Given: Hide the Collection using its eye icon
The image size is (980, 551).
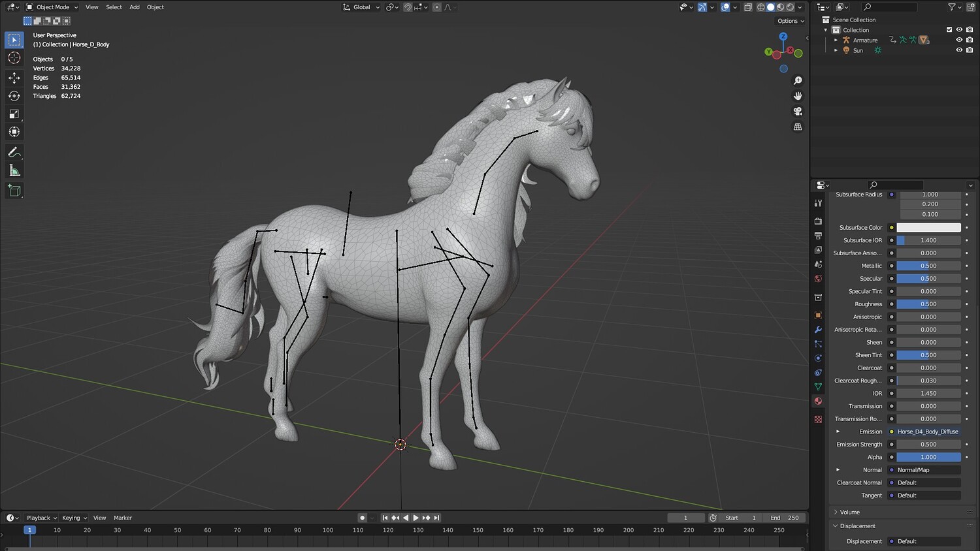Looking at the screenshot, I should pos(959,30).
